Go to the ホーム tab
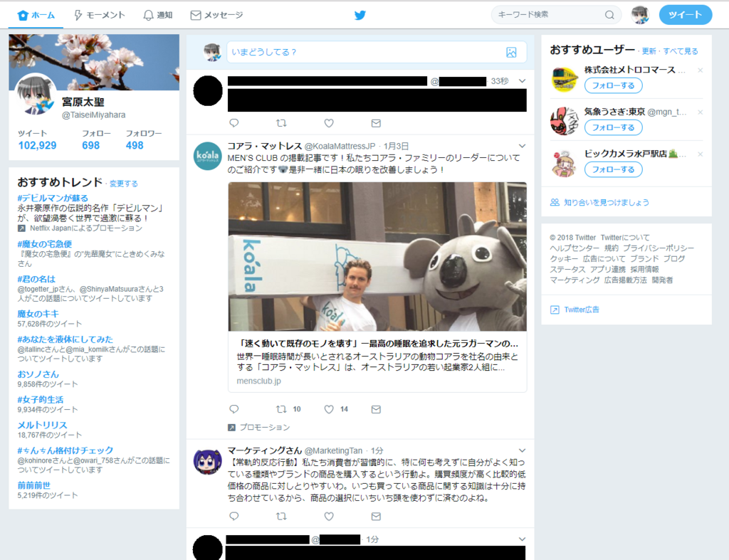This screenshot has width=729, height=560. pos(36,16)
